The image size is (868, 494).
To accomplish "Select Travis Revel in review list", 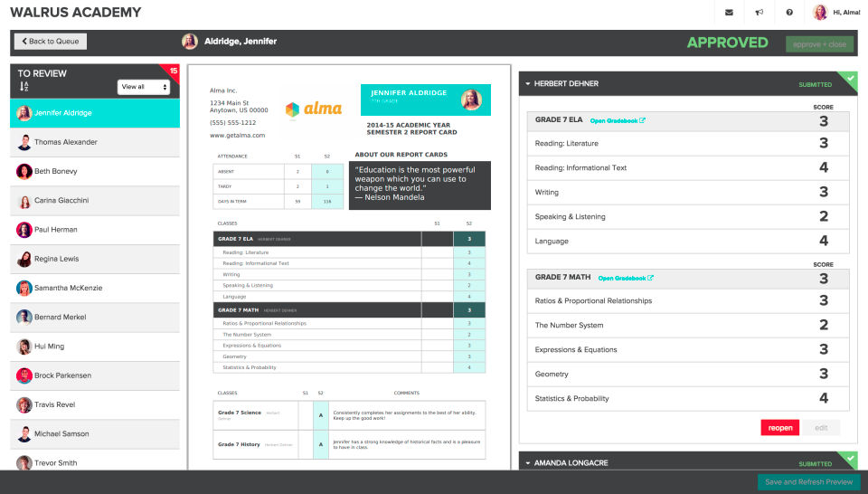I will coord(95,404).
